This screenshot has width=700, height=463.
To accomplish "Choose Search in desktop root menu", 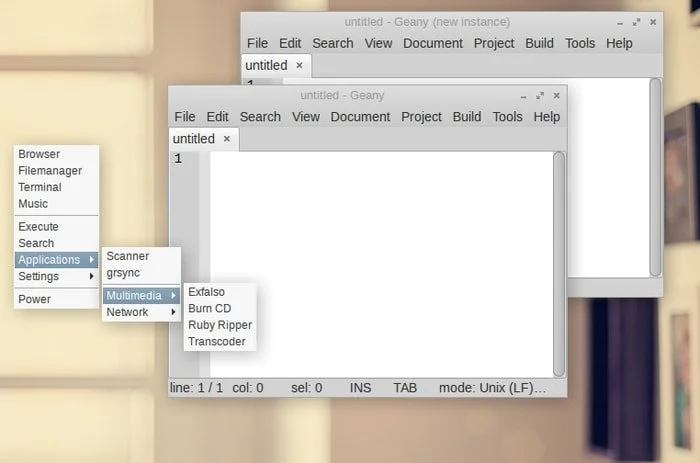I will (x=56, y=243).
